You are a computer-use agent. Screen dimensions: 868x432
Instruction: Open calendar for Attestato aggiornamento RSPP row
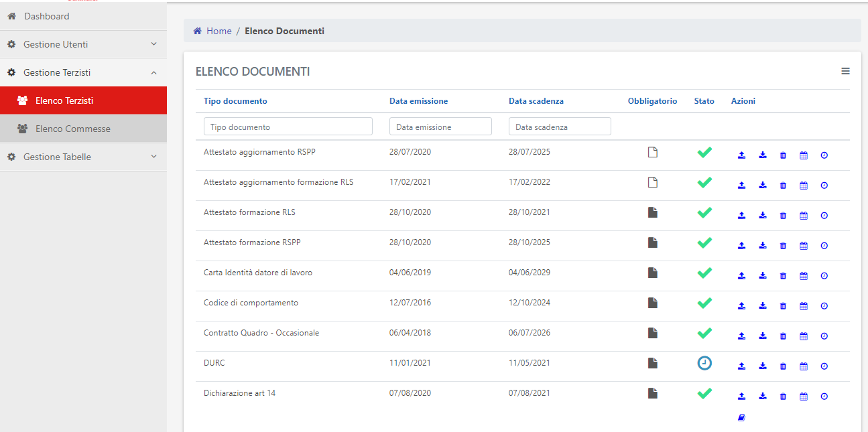[x=804, y=155]
